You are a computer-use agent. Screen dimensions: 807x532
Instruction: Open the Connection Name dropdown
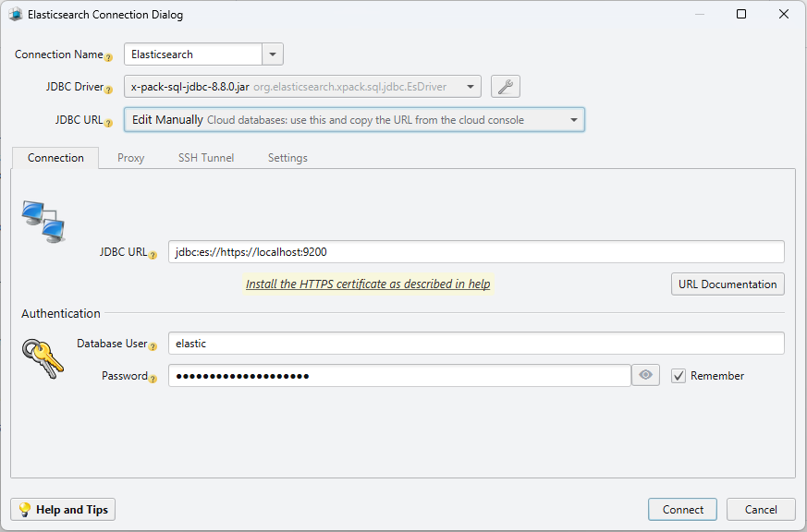click(273, 54)
